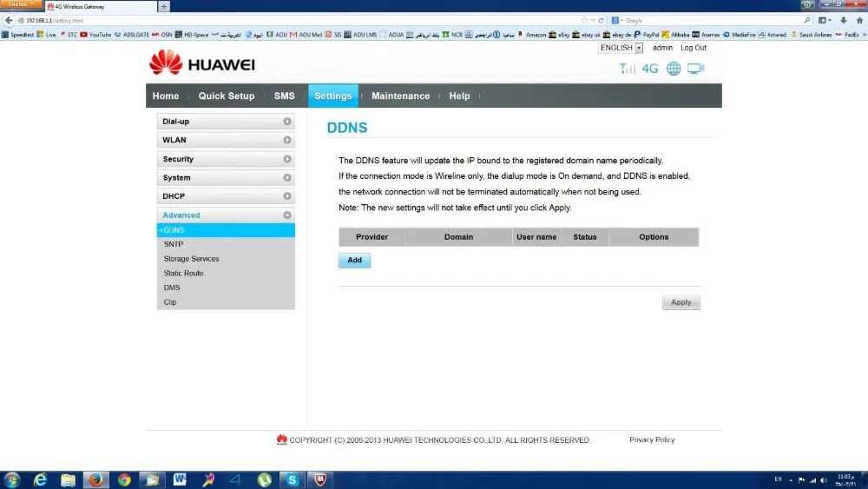Click the admin user label
This screenshot has height=489, width=868.
[x=662, y=48]
